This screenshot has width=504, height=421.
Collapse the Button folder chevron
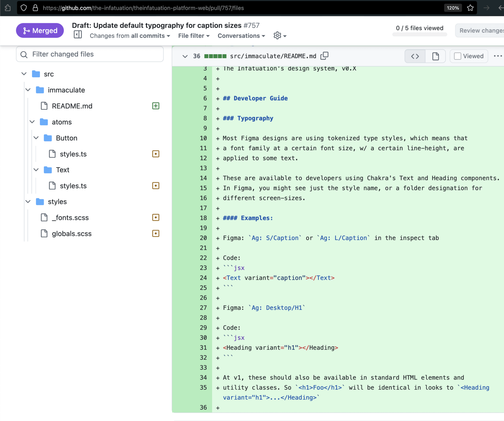36,138
